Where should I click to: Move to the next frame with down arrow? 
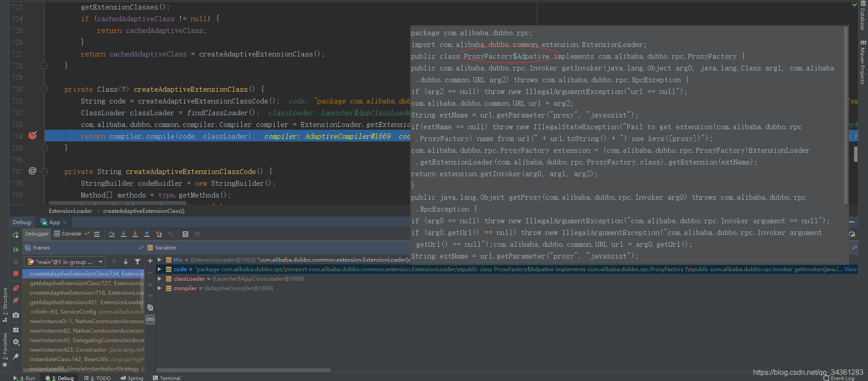(x=126, y=262)
